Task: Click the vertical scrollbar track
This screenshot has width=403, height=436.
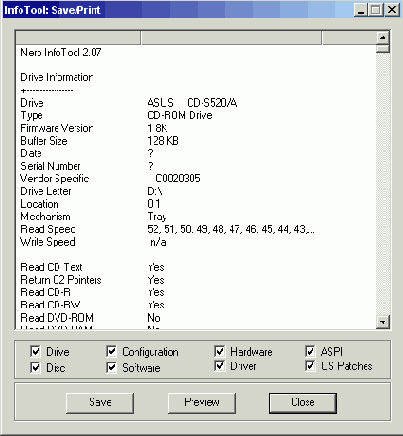Action: click(x=383, y=183)
